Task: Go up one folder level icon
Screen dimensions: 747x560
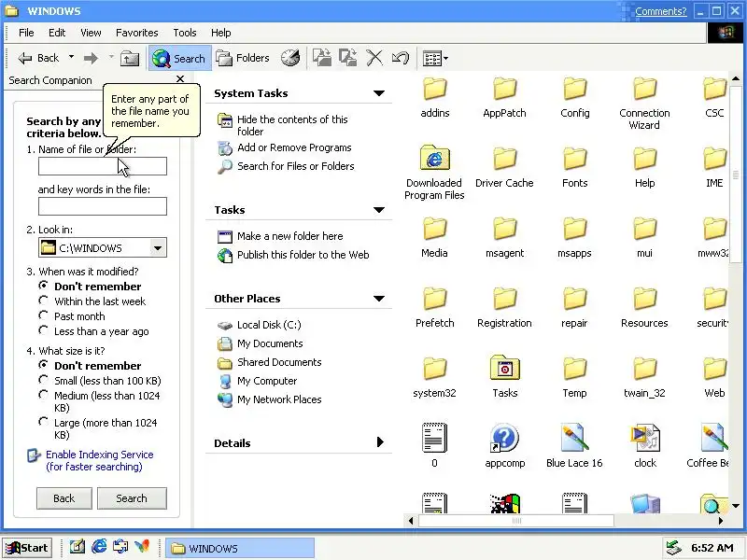Action: [x=130, y=58]
